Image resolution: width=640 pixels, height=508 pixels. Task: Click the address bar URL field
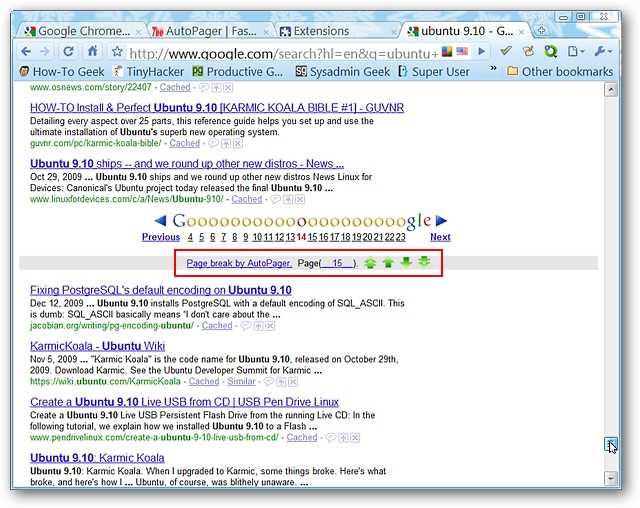coord(283,53)
